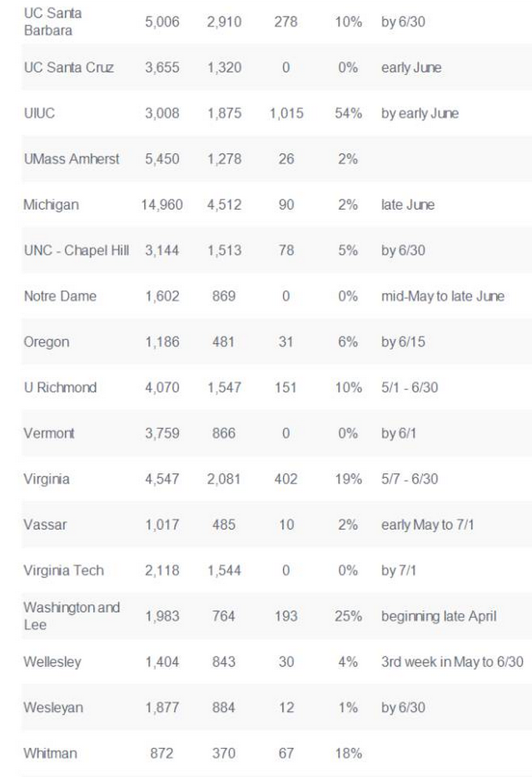
Task: Click the UC Santa Barbara row name
Action: click(52, 22)
